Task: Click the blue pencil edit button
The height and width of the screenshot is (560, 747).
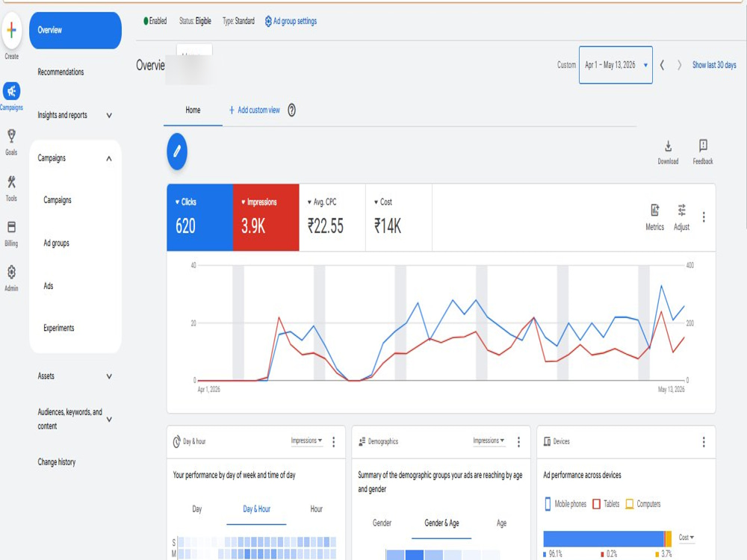Action: point(177,152)
